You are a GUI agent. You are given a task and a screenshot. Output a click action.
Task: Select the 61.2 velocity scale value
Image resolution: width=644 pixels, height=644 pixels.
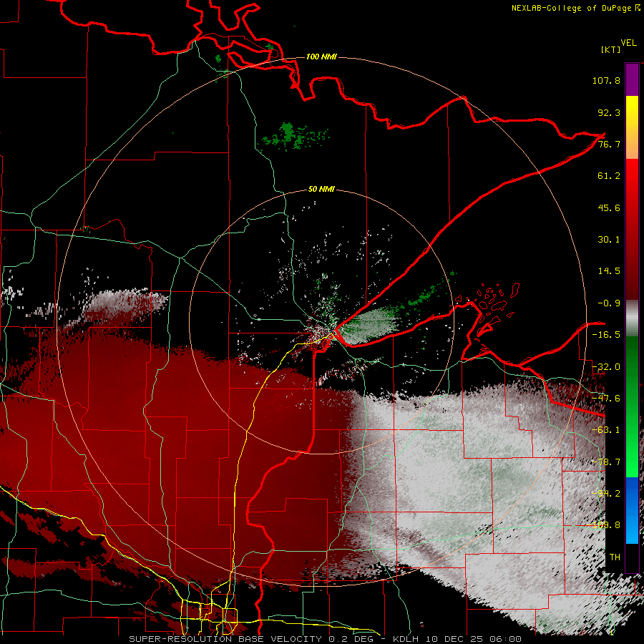coord(609,176)
